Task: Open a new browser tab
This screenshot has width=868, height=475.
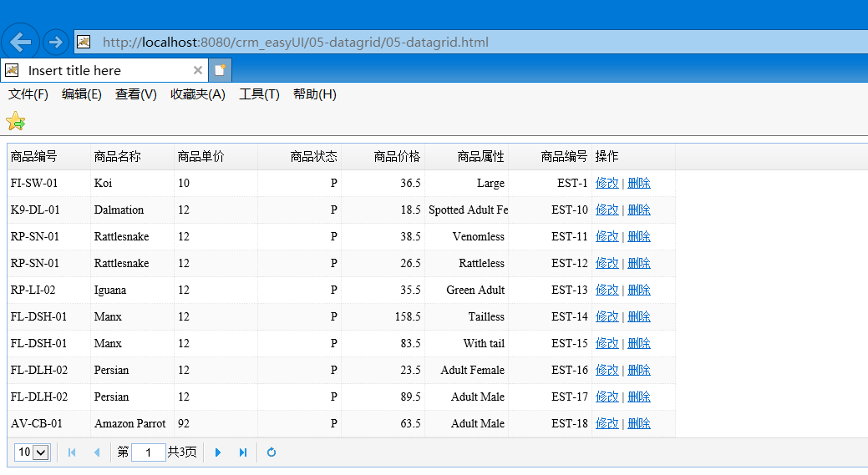Action: pyautogui.click(x=220, y=70)
